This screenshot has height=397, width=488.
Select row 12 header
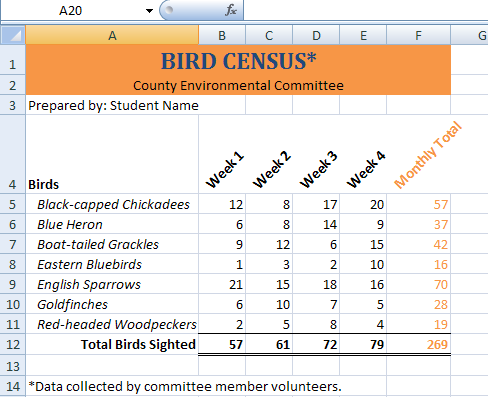point(13,345)
